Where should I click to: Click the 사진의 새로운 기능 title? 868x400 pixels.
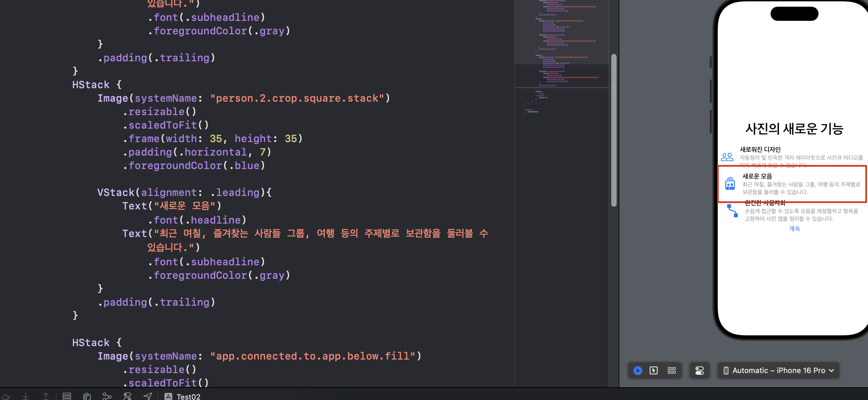(794, 129)
